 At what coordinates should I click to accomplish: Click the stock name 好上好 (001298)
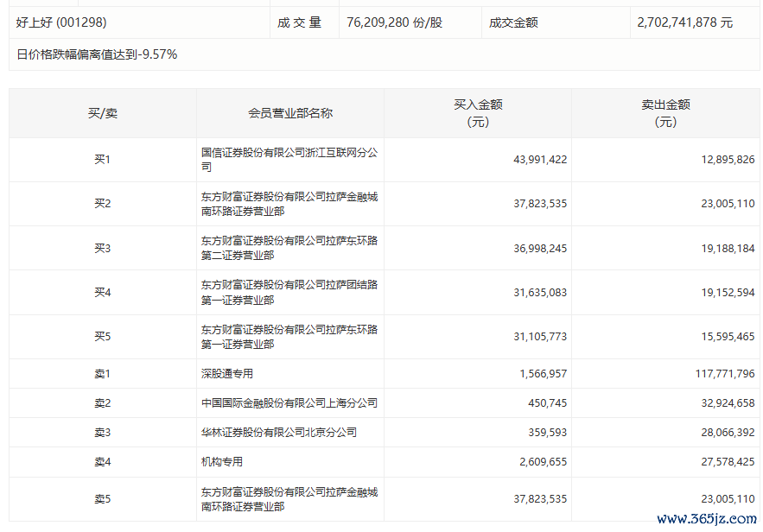62,22
